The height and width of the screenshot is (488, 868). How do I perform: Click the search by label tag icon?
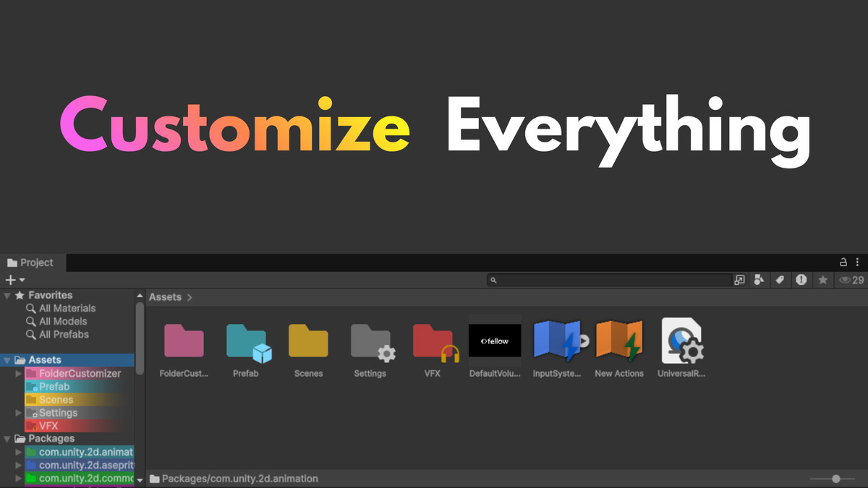coord(780,280)
